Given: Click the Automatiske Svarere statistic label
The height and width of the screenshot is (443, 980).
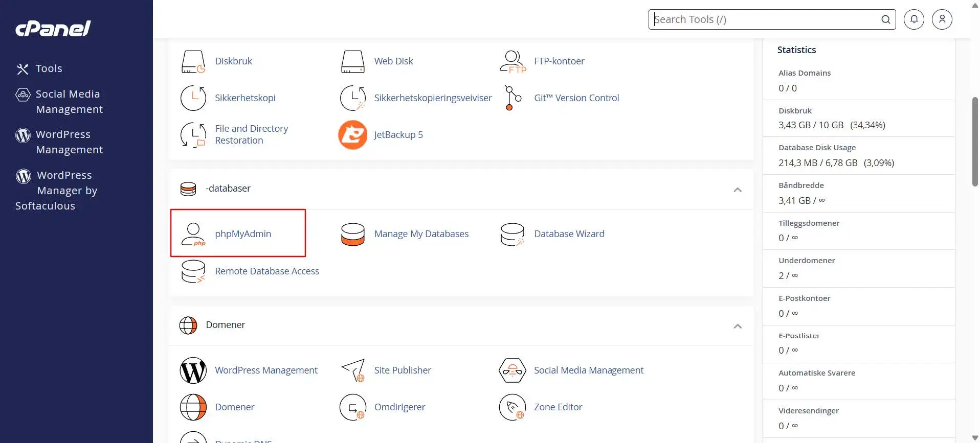Looking at the screenshot, I should pos(817,373).
